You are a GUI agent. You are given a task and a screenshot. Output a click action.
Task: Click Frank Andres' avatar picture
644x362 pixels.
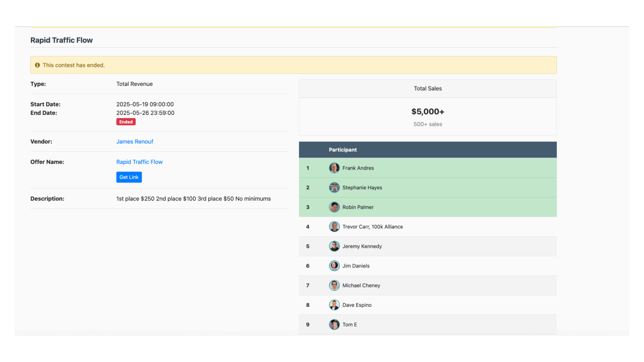334,168
